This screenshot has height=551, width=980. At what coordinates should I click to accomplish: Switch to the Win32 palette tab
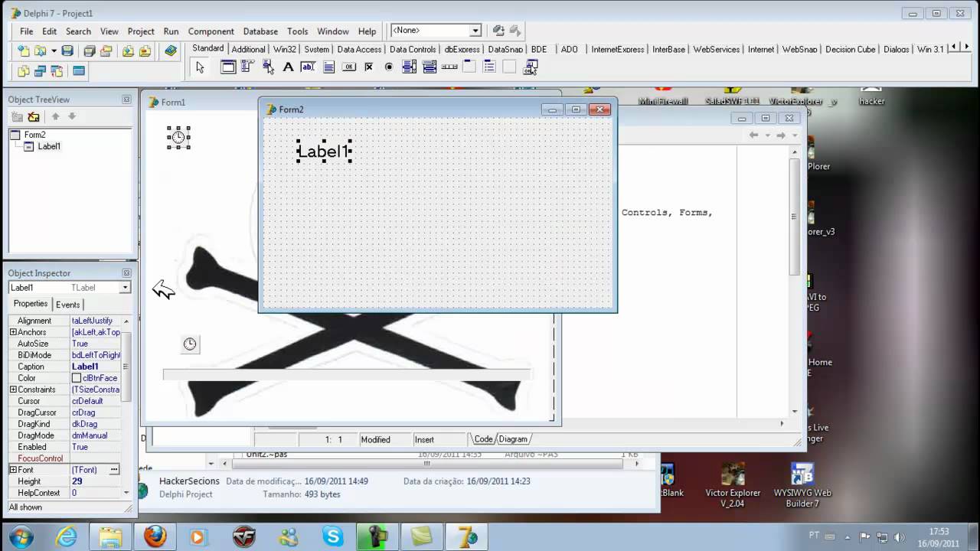(285, 49)
